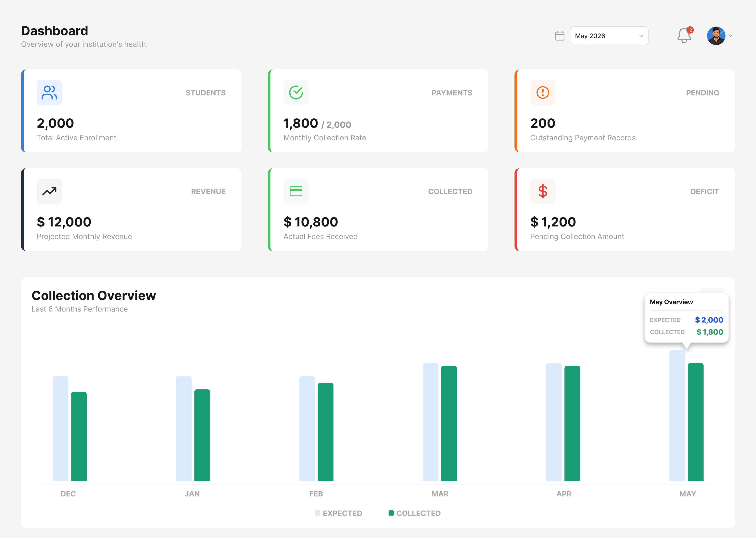Image resolution: width=756 pixels, height=538 pixels.
Task: Click the Revenue trending-up arrow icon
Action: (49, 191)
